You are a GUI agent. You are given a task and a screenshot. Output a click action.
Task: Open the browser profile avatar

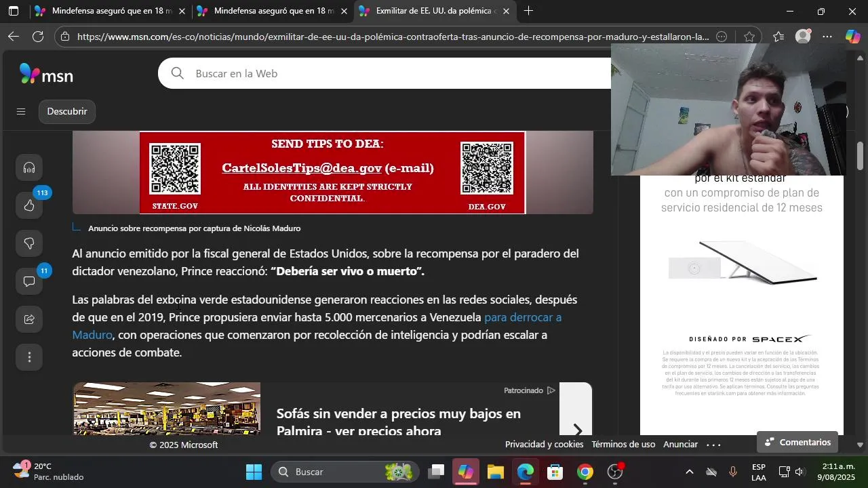803,37
